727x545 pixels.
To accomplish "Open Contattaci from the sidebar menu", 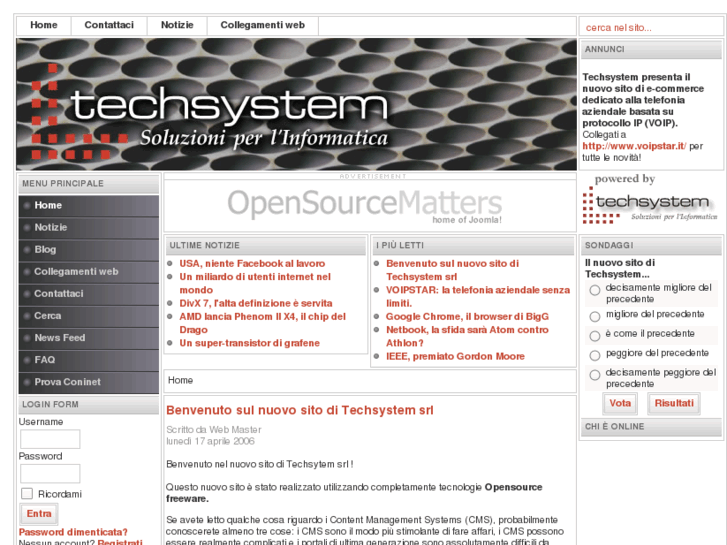I will 89,294.
